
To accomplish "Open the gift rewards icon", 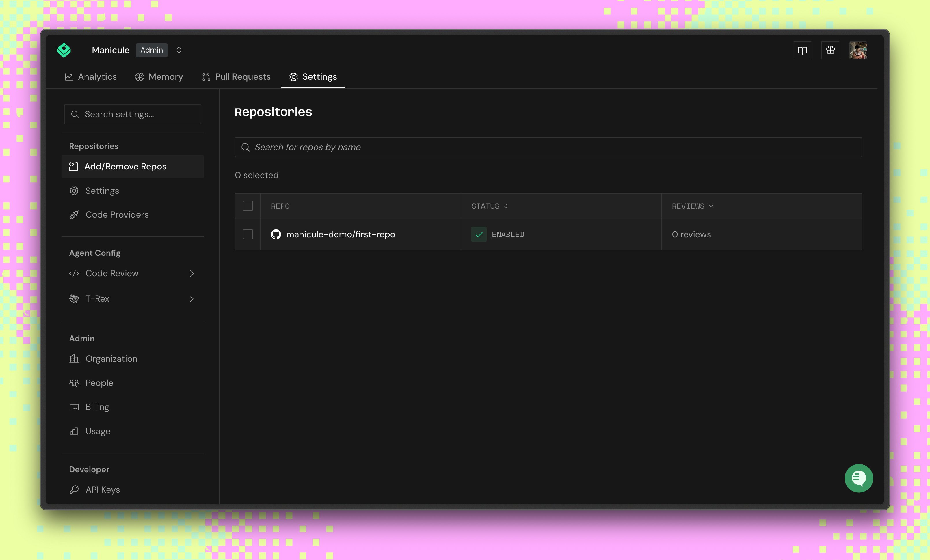I will click(830, 50).
